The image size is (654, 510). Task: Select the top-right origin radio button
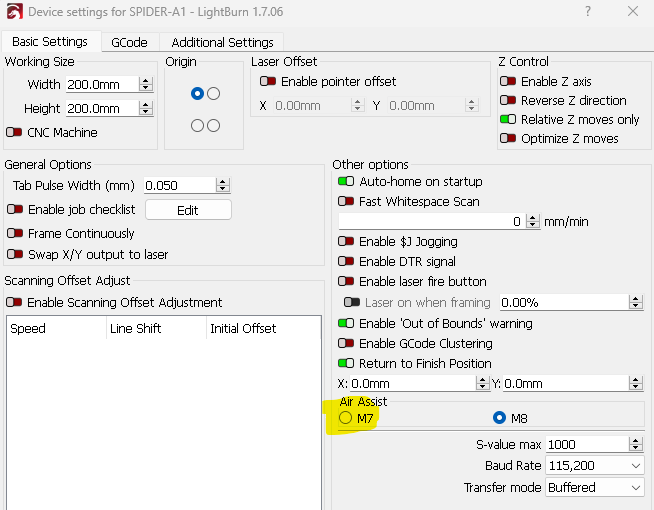[x=214, y=93]
